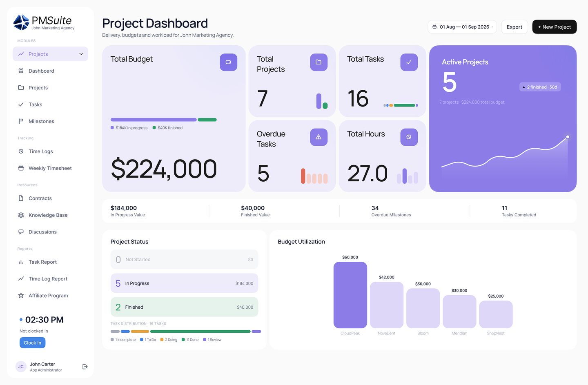
Task: Click the CloudPeak $60,000 bar
Action: pos(350,295)
